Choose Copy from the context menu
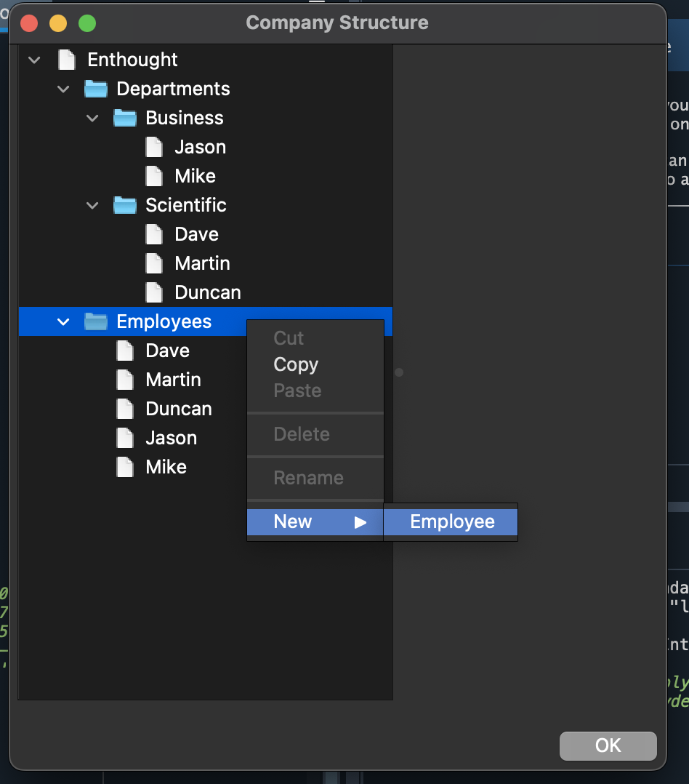 click(295, 364)
